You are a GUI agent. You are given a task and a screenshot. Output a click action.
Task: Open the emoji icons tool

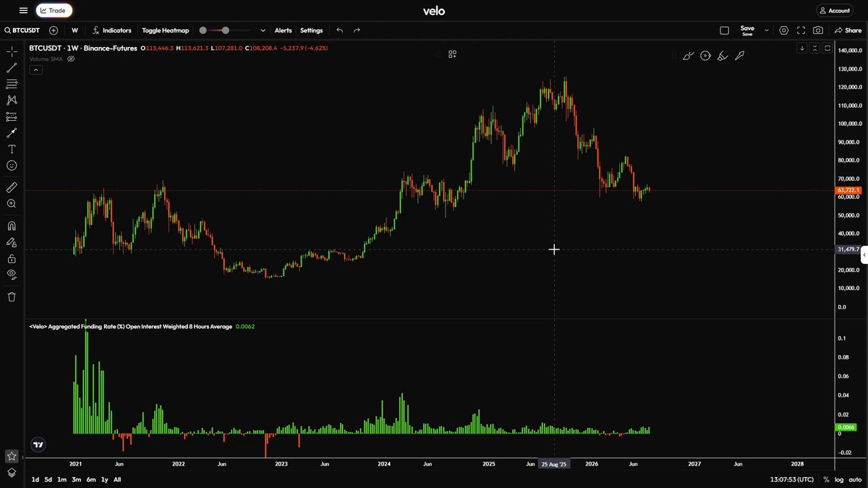pyautogui.click(x=12, y=166)
